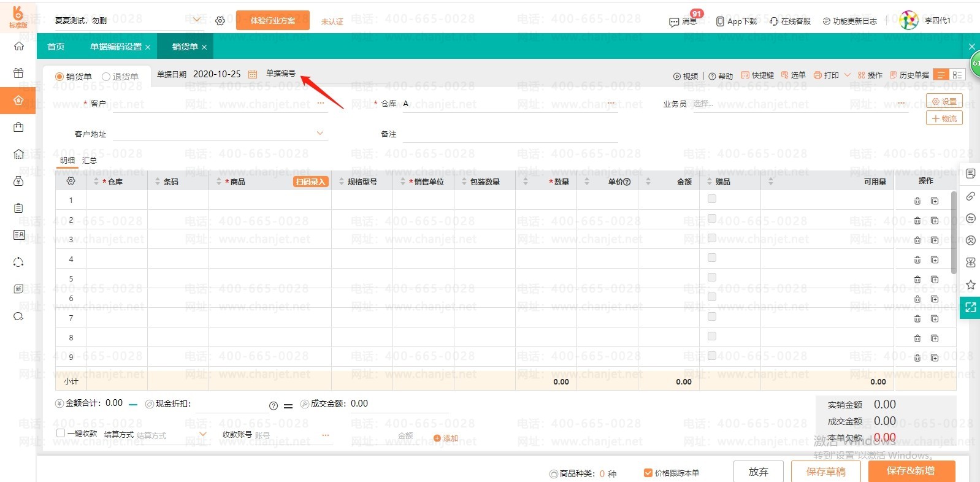
Task: Switch to the 单据编码设置 tab
Action: [x=115, y=47]
